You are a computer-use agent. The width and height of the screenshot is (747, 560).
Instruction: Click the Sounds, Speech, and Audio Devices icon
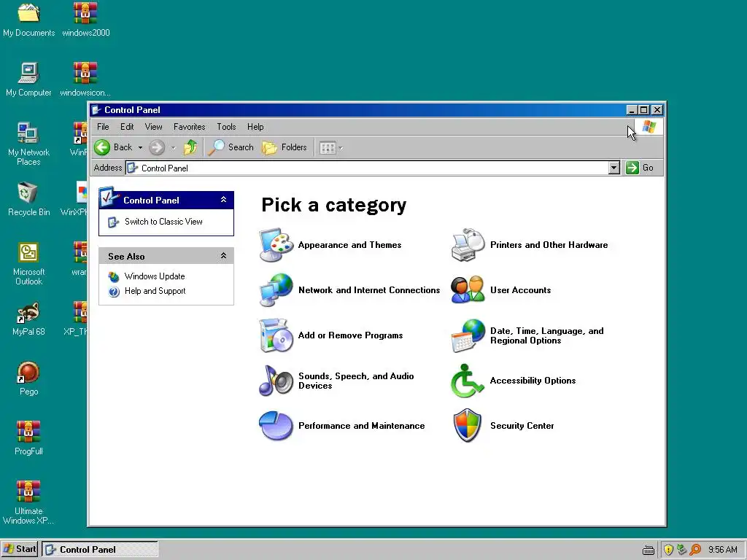click(276, 380)
